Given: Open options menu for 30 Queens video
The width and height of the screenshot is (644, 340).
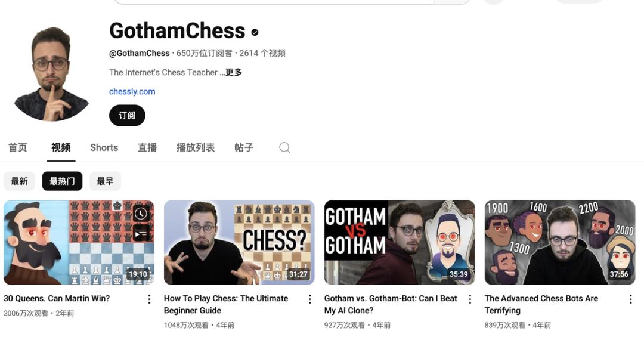Looking at the screenshot, I should [149, 299].
